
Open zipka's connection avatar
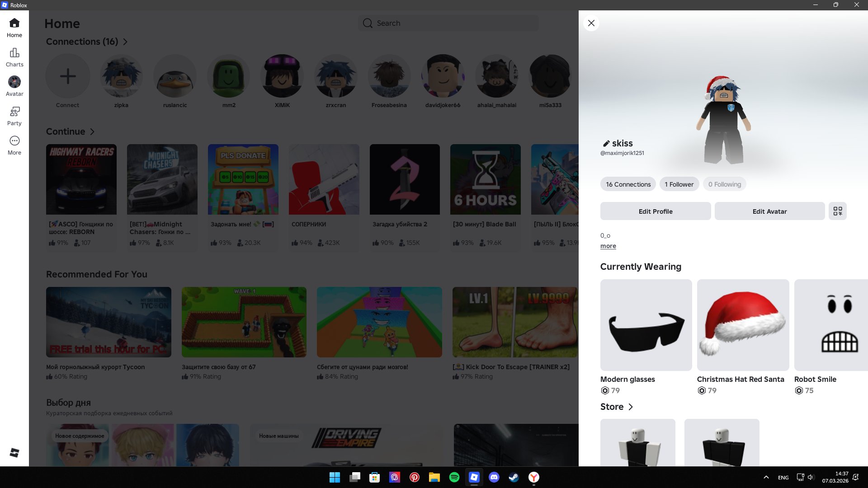click(121, 76)
